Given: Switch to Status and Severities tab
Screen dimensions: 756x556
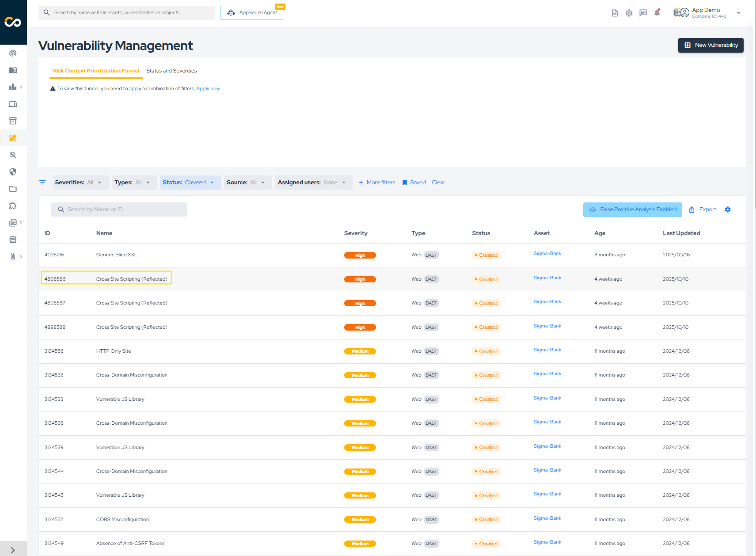Looking at the screenshot, I should pos(171,71).
